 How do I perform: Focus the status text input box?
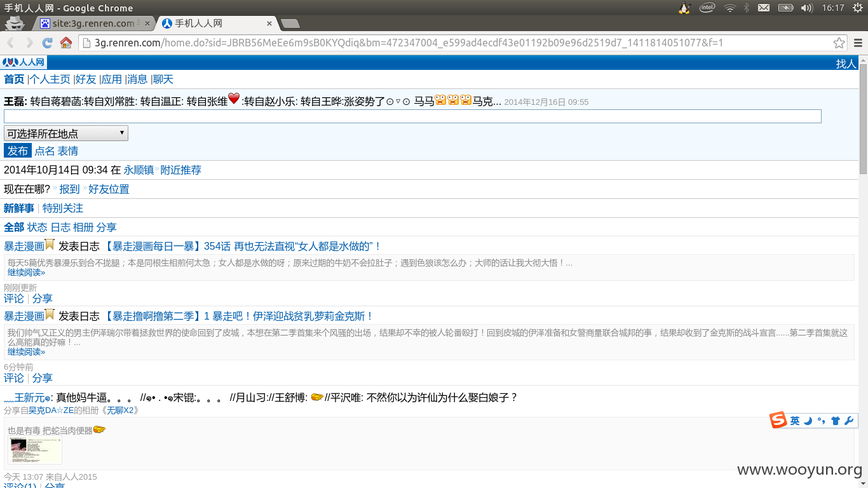tap(412, 116)
